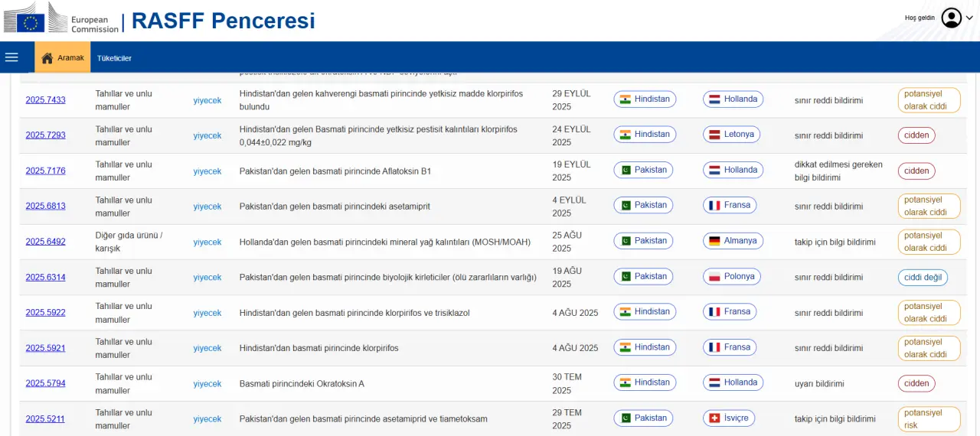Click the European Commission logo

(61, 18)
